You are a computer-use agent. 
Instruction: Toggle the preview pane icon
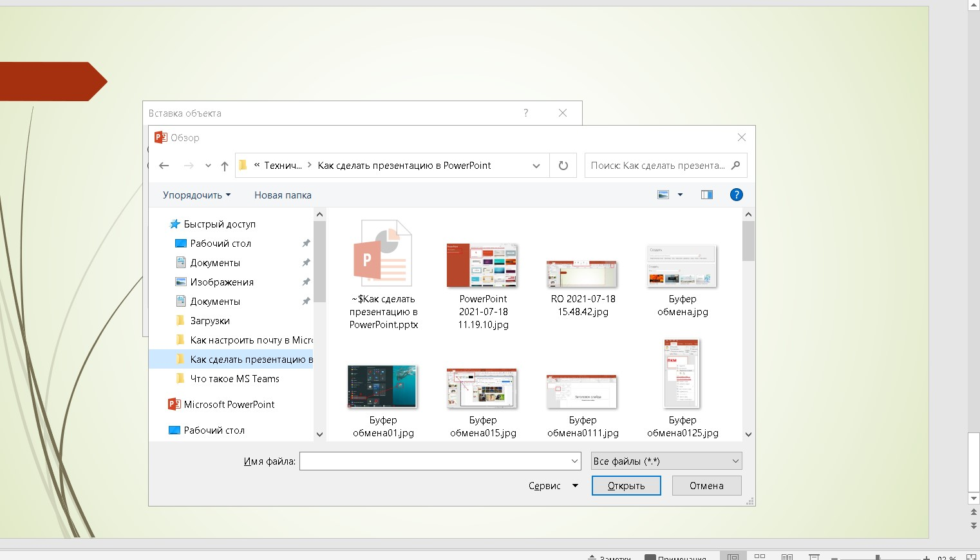(706, 195)
